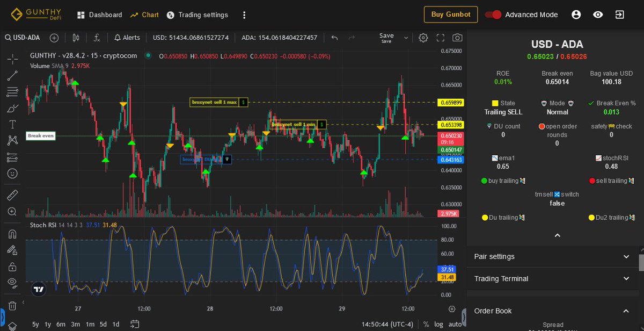Open the Trading settings tab

tap(197, 15)
